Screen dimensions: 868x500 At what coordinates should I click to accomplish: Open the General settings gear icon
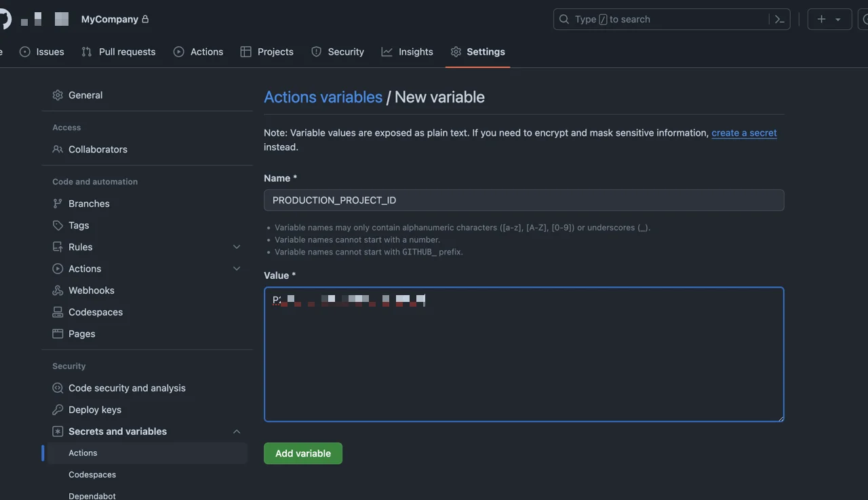(x=58, y=95)
